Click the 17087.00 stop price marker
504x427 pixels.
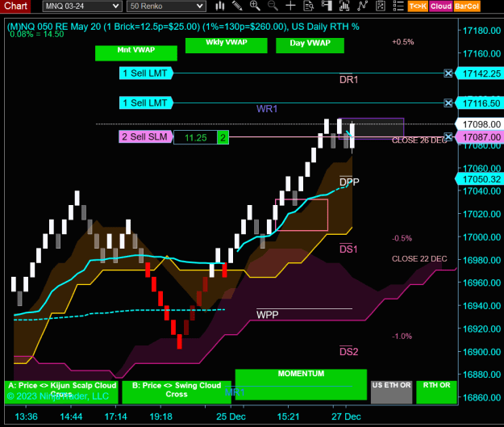click(480, 137)
